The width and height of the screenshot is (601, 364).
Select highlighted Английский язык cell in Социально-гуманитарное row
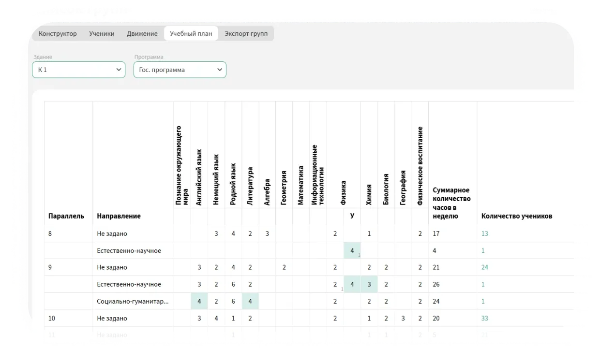[199, 301]
